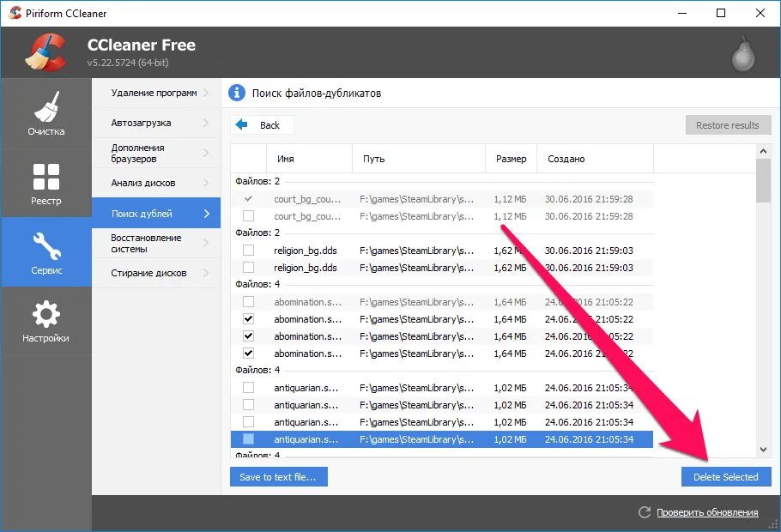The height and width of the screenshot is (532, 781).
Task: Check the first religion_bg.dds checkbox
Action: (248, 250)
